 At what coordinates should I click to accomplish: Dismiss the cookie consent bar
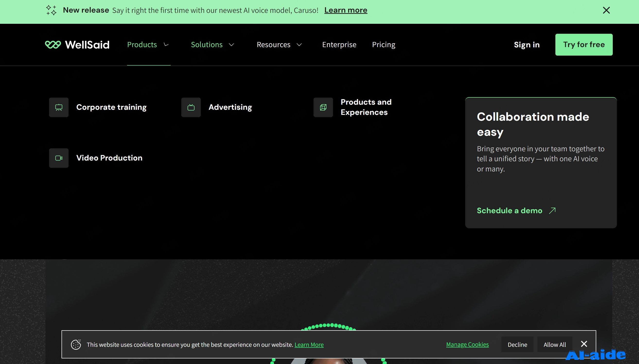[584, 344]
